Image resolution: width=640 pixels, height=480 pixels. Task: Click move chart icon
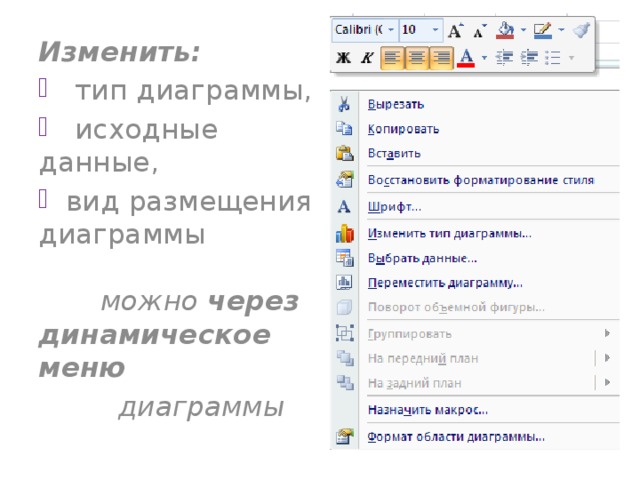tap(344, 282)
